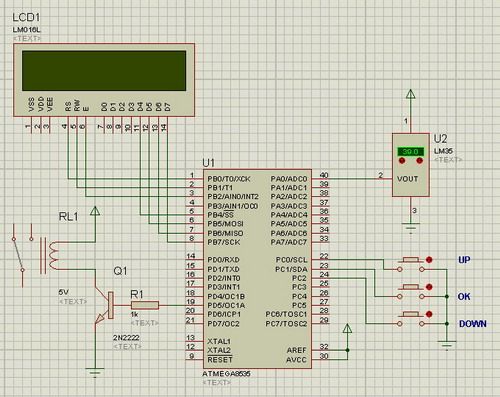Screen dimensions: 500x397
Task: Click the power arrow above LM35
Action: click(x=411, y=94)
